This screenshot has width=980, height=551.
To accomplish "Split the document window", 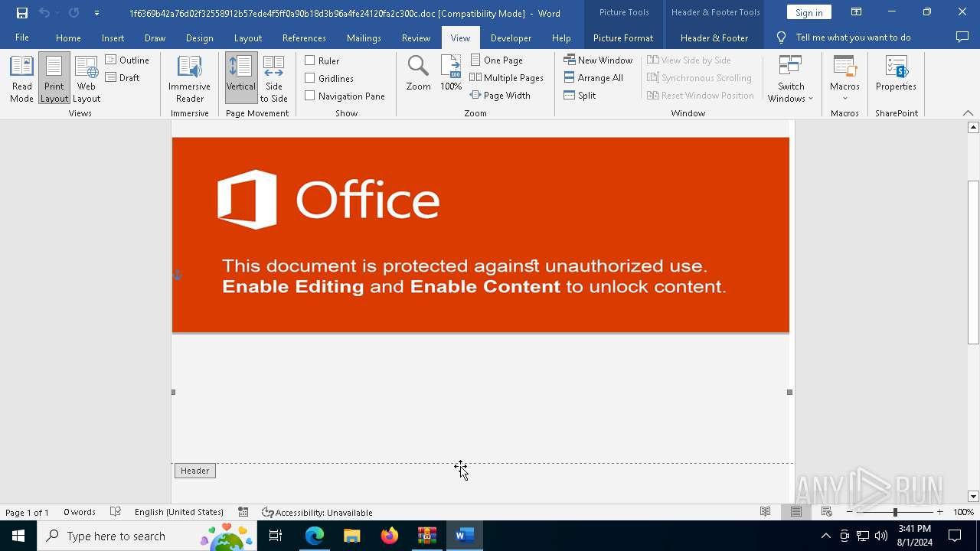I will tap(580, 95).
